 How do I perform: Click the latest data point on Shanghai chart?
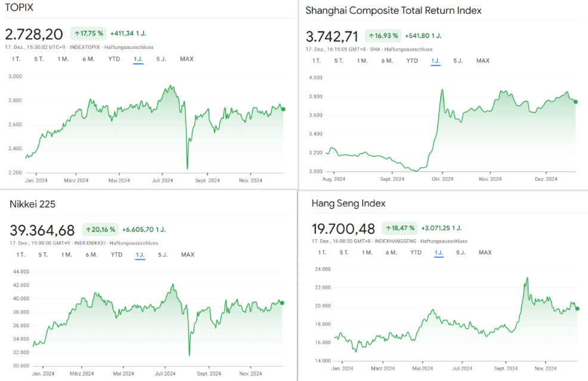tap(575, 101)
